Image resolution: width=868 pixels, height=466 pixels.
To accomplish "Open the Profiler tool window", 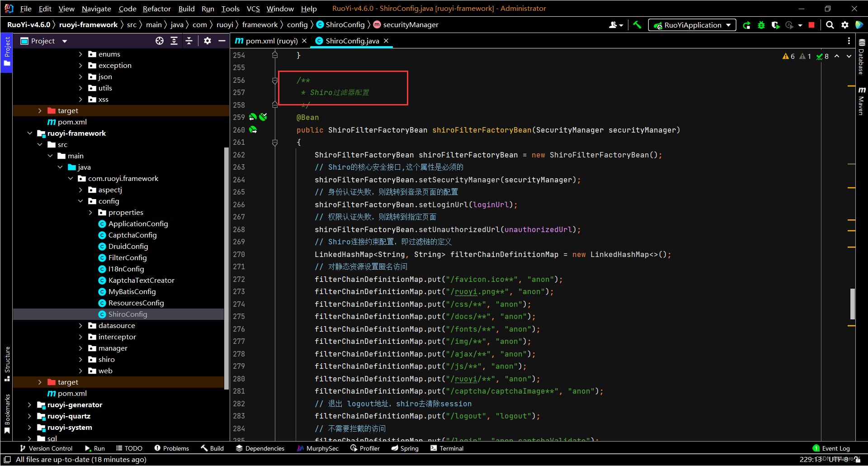I will click(x=365, y=448).
